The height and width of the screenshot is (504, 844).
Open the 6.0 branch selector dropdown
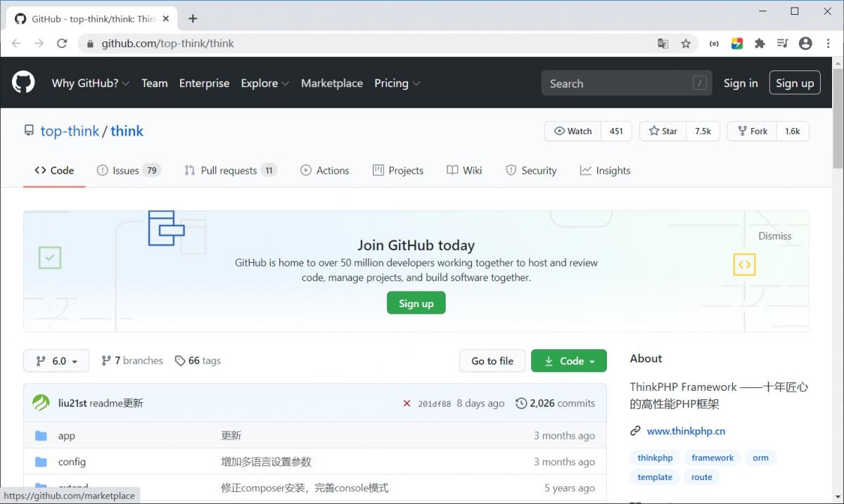click(56, 361)
